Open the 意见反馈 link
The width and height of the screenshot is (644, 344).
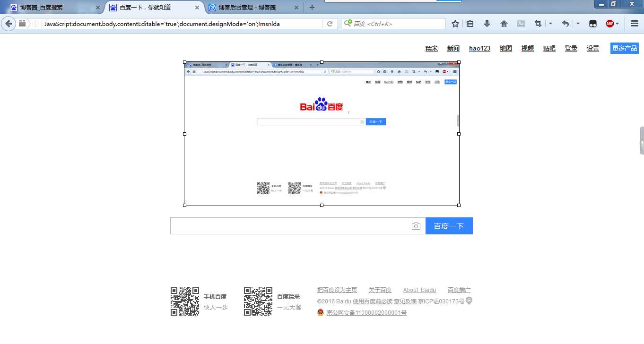coord(405,301)
